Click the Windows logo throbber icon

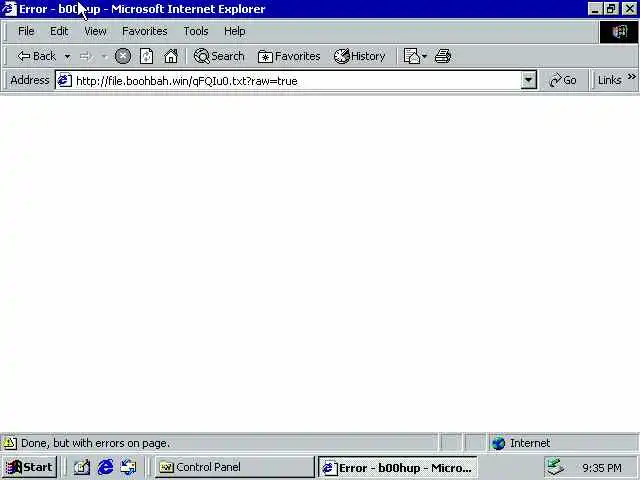coord(619,31)
